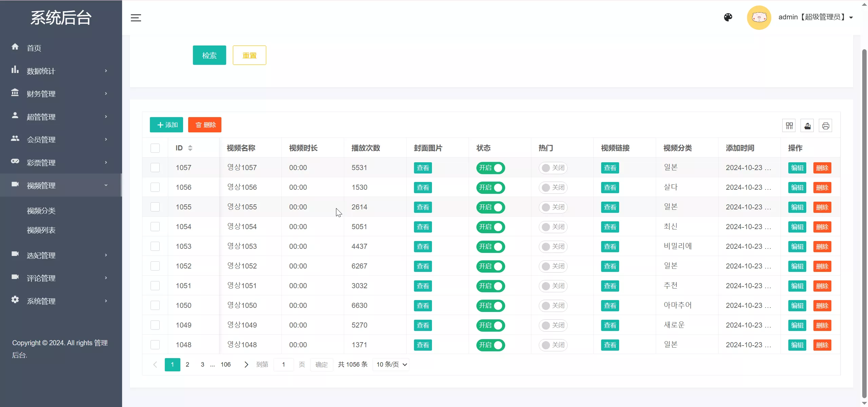Click the sidebar collapse hamburger icon
The image size is (868, 407).
point(136,18)
